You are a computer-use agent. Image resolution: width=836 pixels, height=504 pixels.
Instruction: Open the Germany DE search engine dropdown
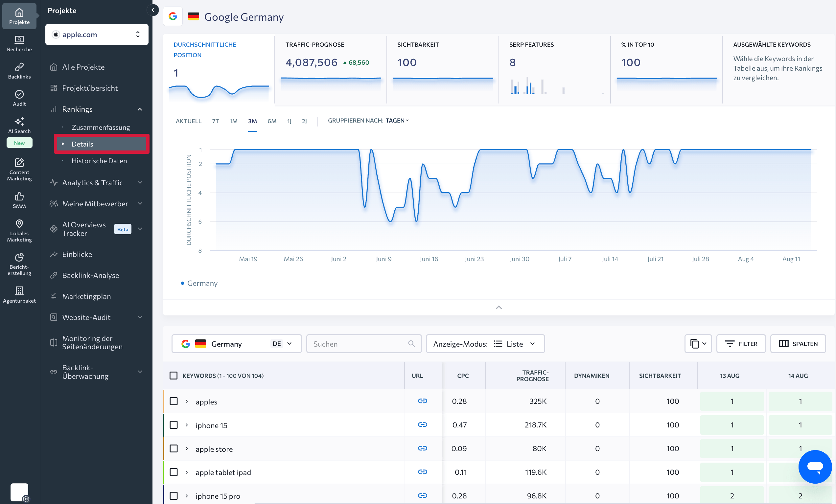click(237, 344)
